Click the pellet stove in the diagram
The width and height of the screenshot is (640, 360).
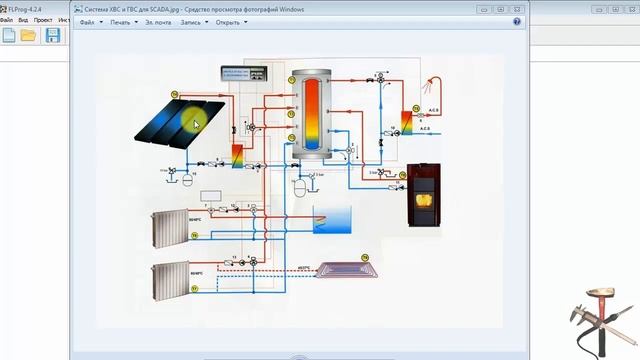click(x=424, y=195)
